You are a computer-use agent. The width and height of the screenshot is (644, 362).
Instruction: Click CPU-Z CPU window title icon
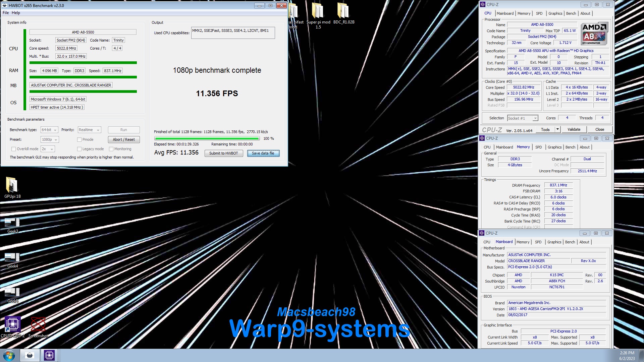tap(482, 4)
